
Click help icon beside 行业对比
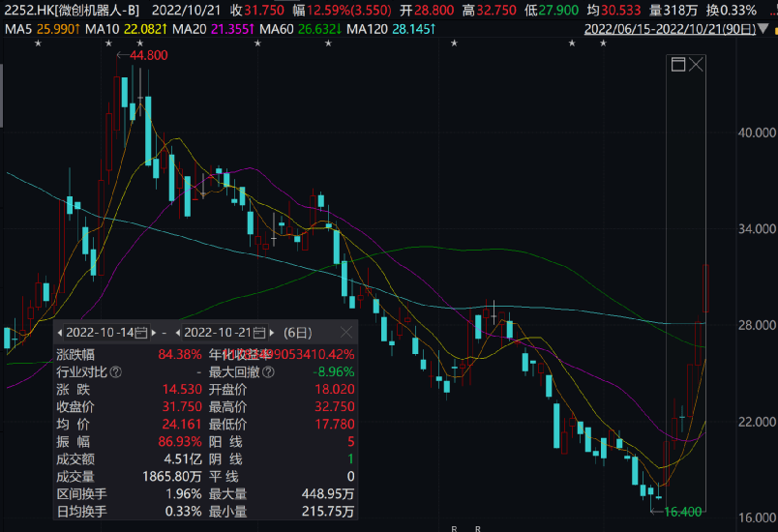coord(116,371)
